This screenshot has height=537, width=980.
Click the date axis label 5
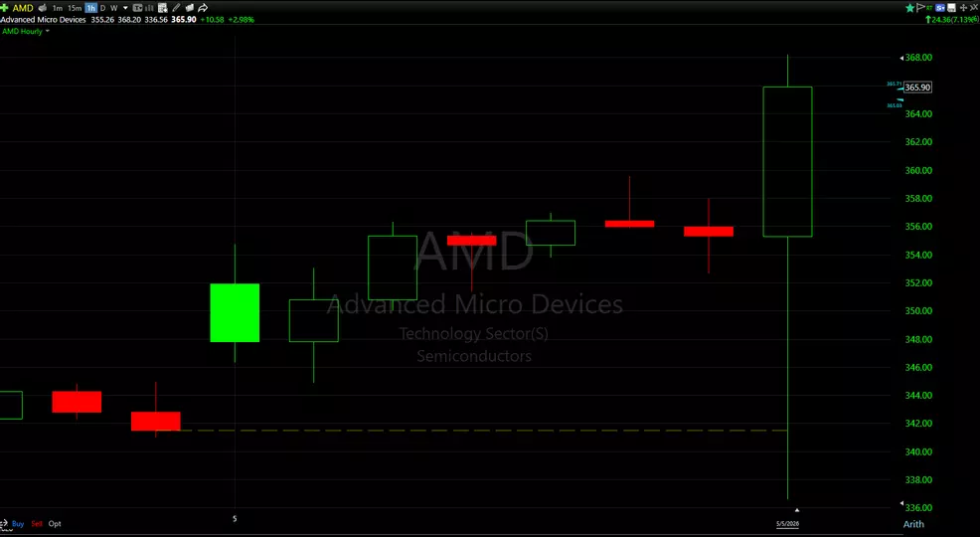(x=235, y=519)
